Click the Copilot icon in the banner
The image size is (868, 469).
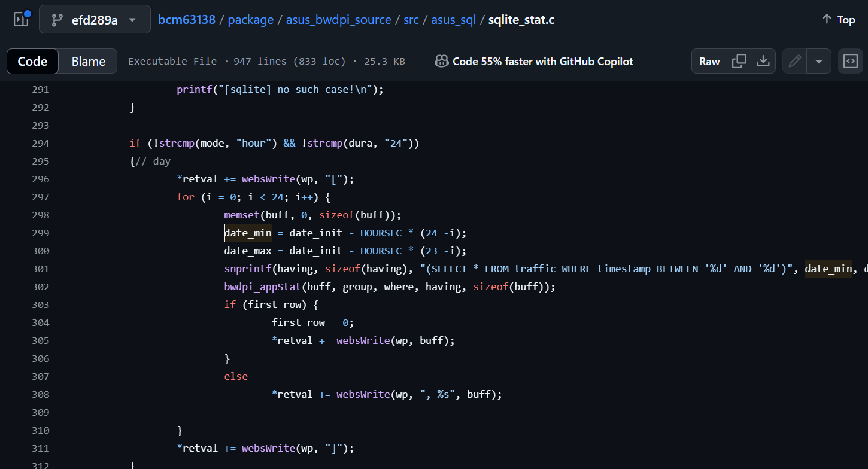[x=442, y=61]
